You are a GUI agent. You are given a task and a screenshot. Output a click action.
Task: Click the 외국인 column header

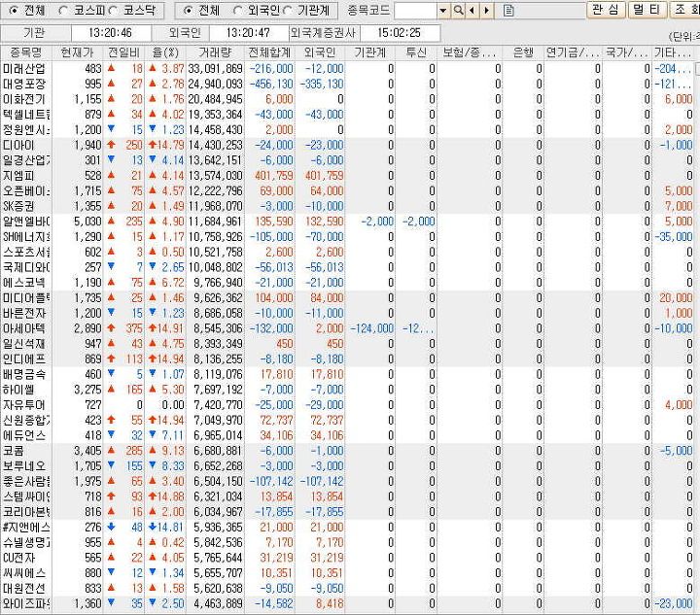[320, 52]
